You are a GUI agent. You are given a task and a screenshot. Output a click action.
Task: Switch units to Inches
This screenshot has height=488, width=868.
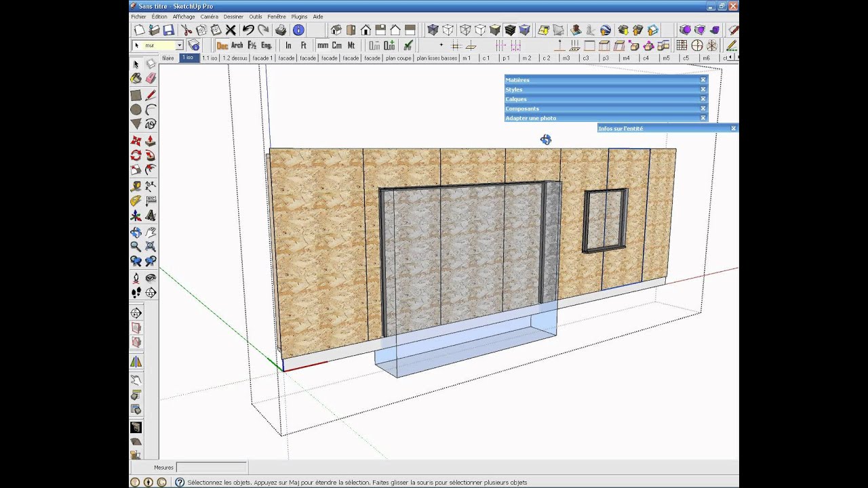tap(288, 45)
